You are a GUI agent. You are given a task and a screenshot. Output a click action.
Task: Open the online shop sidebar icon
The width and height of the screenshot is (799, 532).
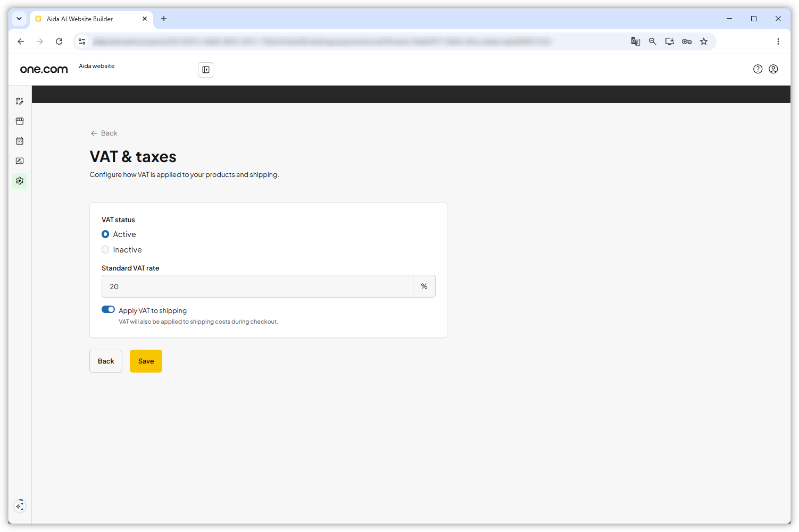pyautogui.click(x=20, y=121)
